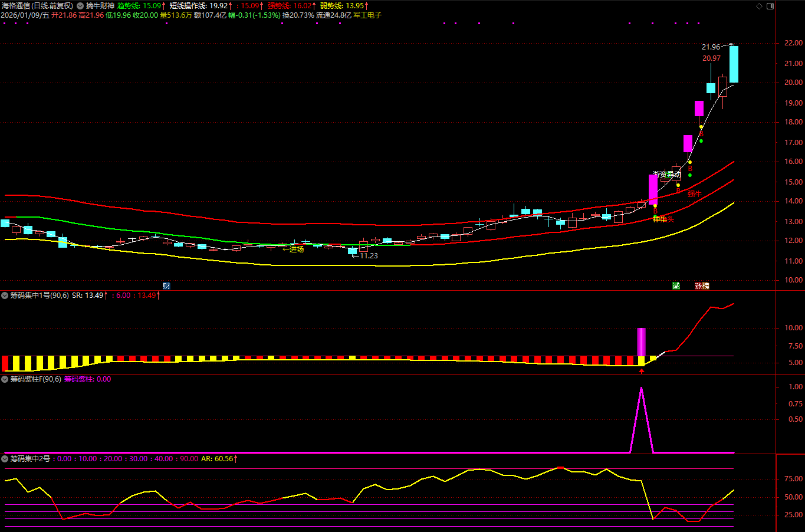Toggle the side panel layout icon
This screenshot has height=532, width=805.
pyautogui.click(x=770, y=6)
